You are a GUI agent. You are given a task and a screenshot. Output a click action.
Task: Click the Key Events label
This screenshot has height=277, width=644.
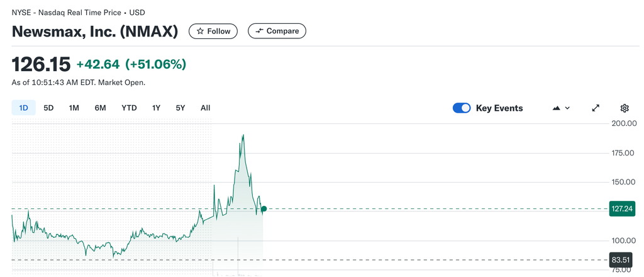pos(499,108)
